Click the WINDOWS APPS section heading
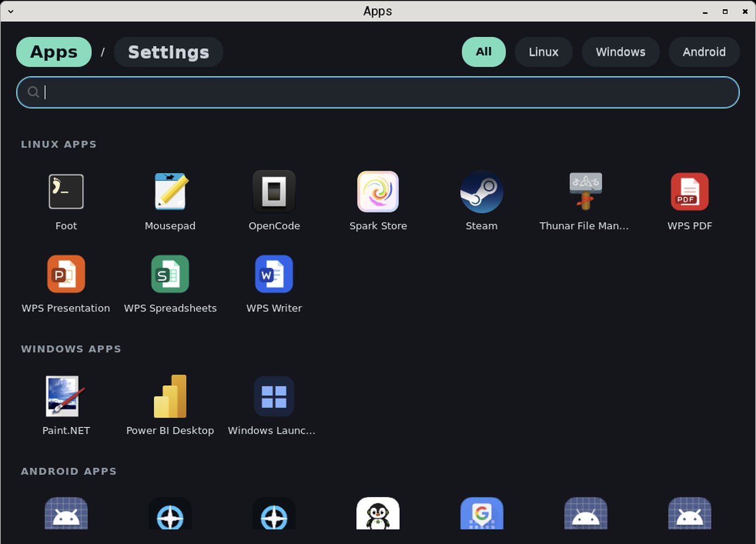 click(x=71, y=349)
